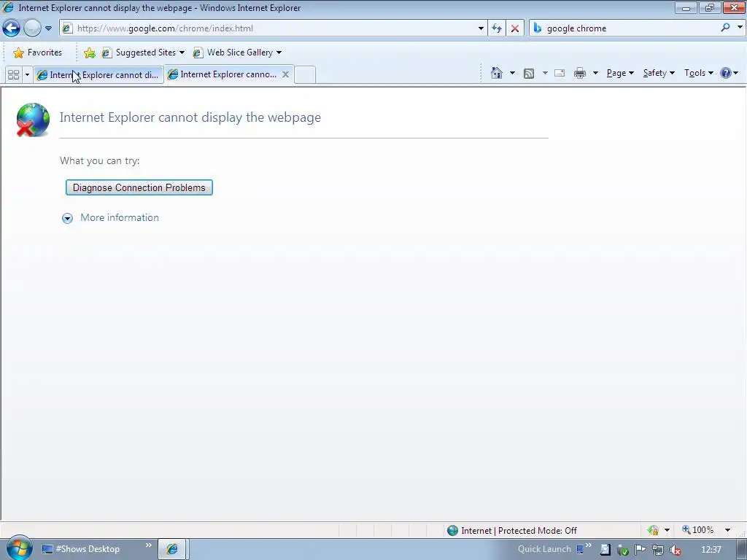Screen dimensions: 747x560
Task: Click the Print icon
Action: (x=580, y=74)
